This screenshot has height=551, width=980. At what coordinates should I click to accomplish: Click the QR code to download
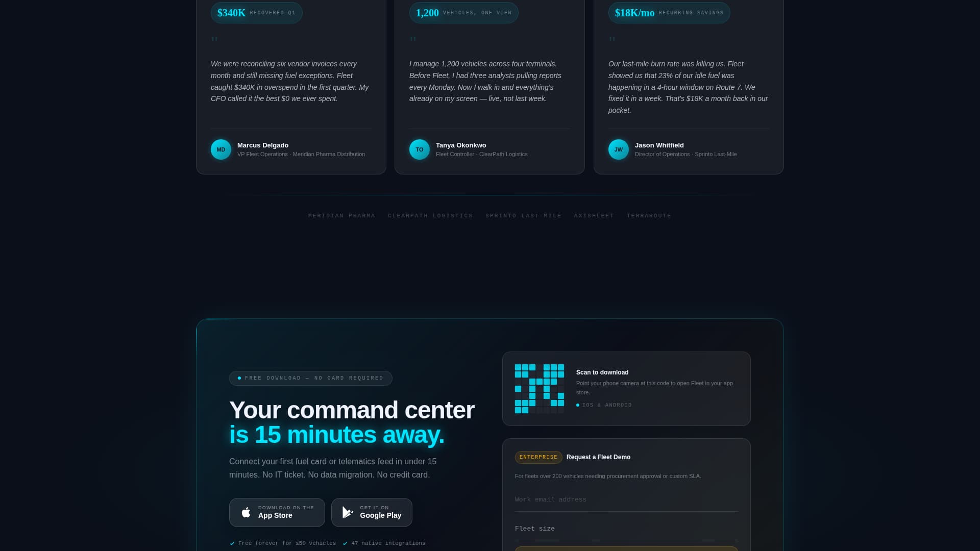540,389
